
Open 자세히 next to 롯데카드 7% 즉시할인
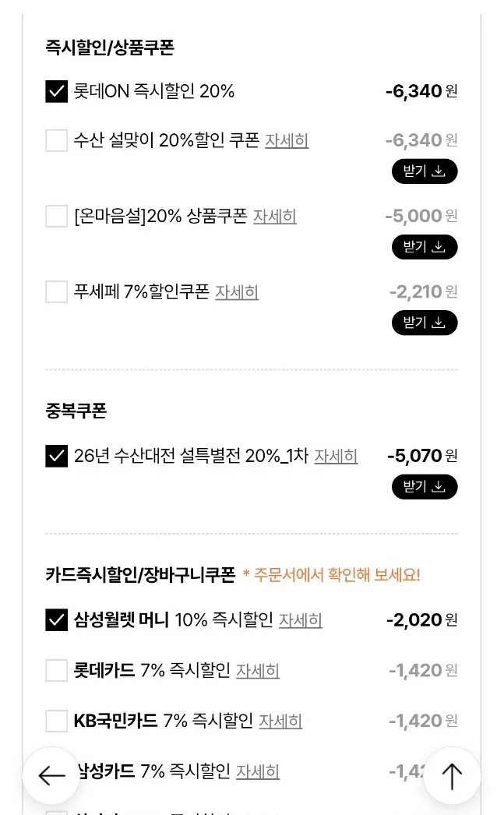tap(258, 670)
